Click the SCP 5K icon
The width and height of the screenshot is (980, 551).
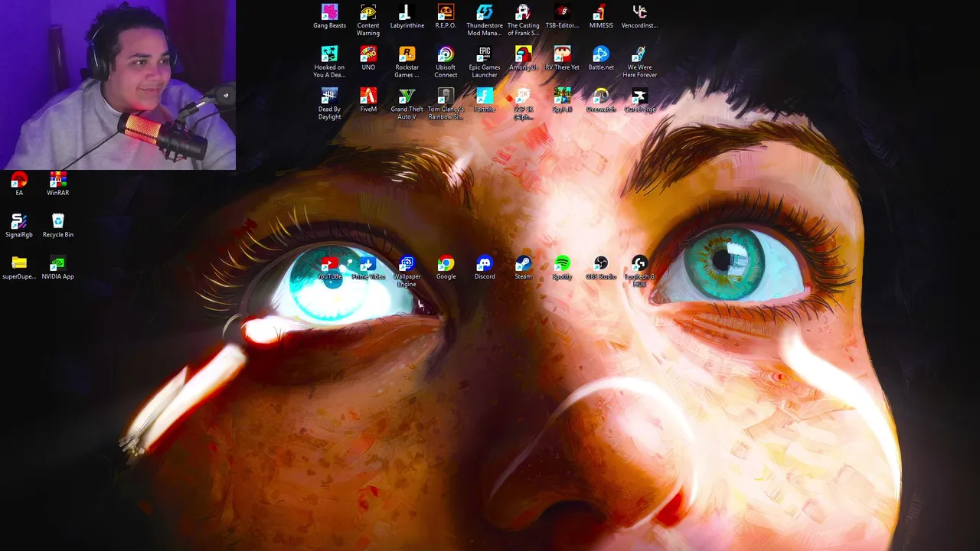(x=523, y=104)
